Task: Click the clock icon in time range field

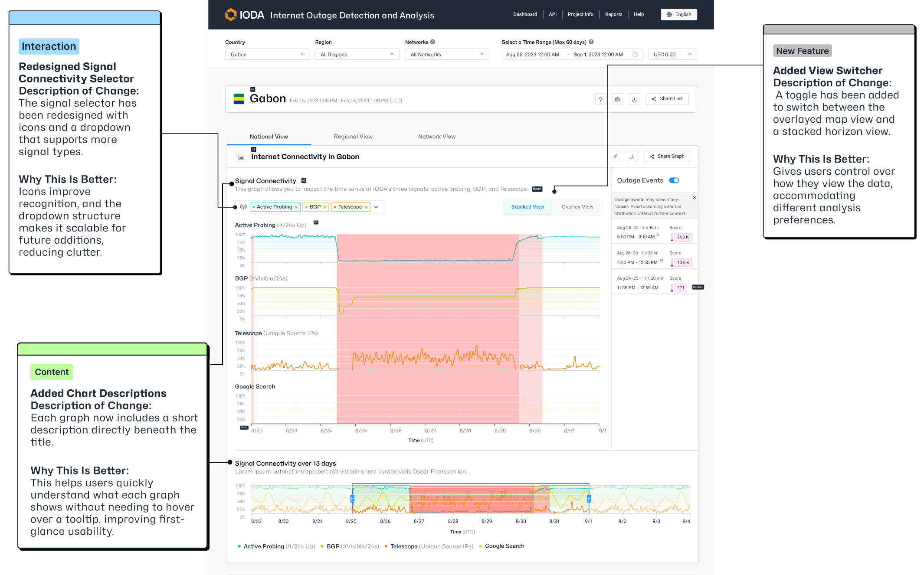Action: point(635,55)
